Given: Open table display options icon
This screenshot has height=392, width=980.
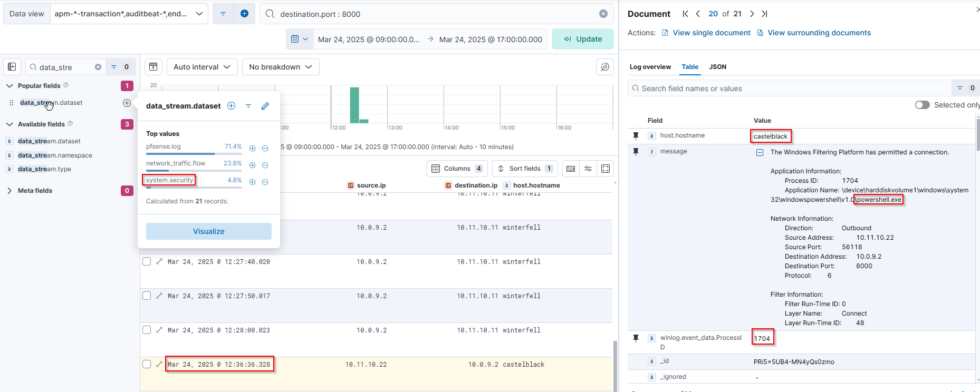Looking at the screenshot, I should point(588,169).
